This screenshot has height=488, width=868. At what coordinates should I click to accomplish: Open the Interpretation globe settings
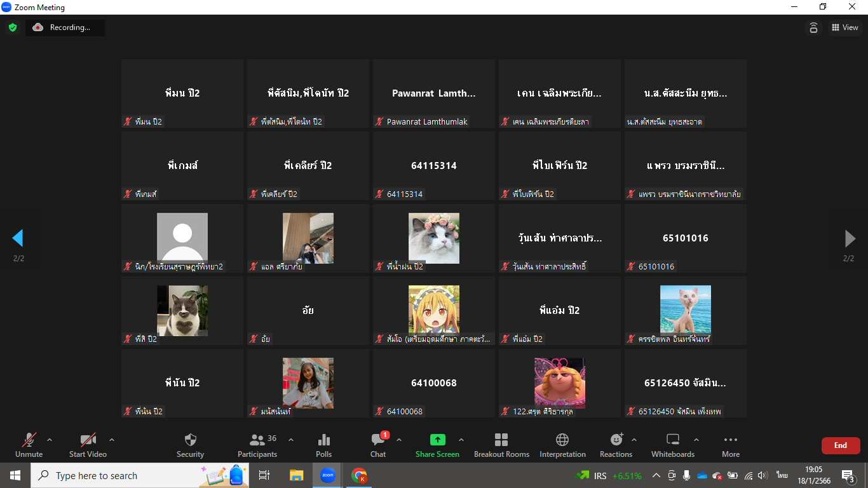point(562,445)
